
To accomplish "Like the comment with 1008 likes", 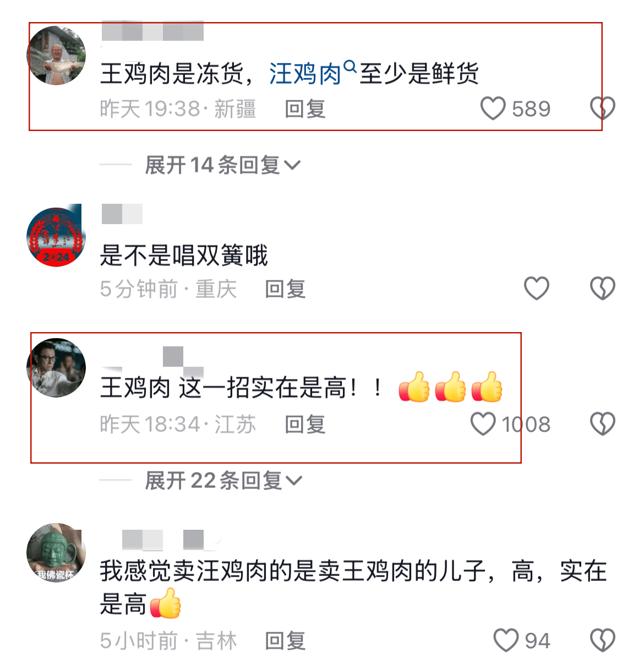I will [483, 424].
